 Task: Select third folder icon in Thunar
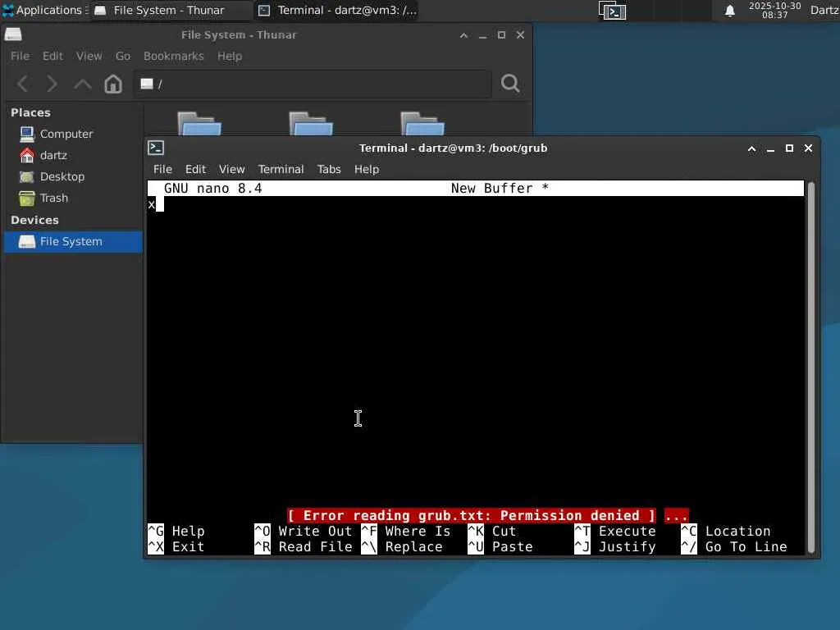(422, 123)
